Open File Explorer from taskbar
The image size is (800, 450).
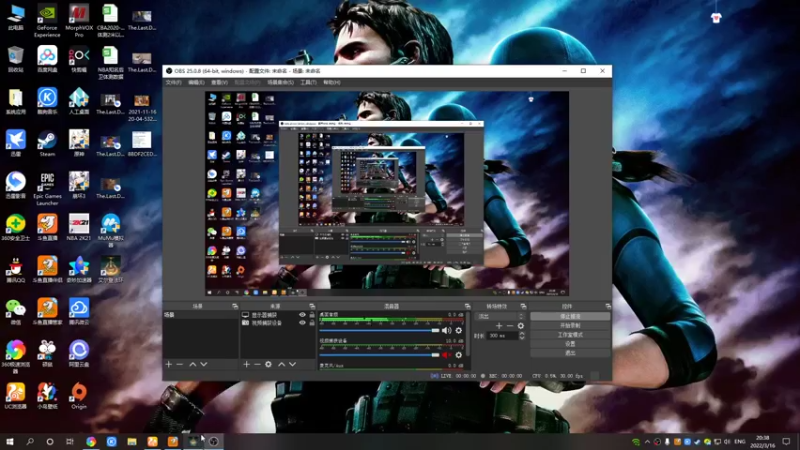pos(132,441)
